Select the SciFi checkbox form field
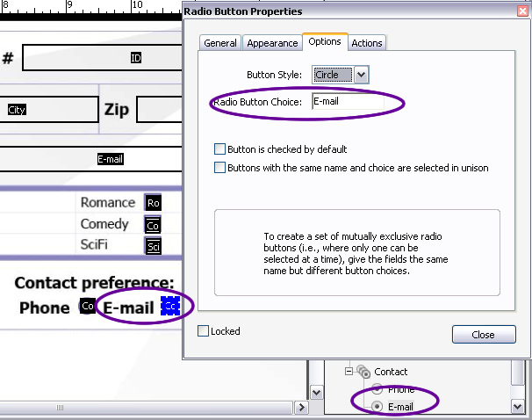Screen dimensions: 532x420 [153, 246]
